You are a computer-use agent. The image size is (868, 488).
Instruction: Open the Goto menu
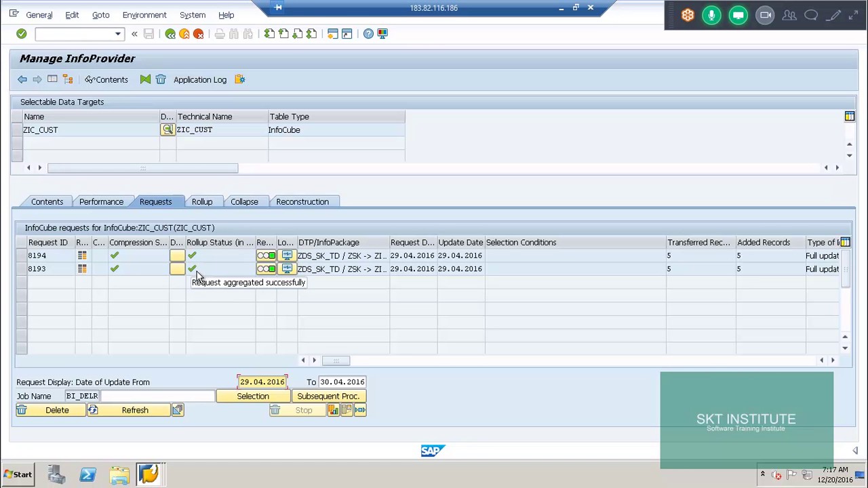pos(100,15)
